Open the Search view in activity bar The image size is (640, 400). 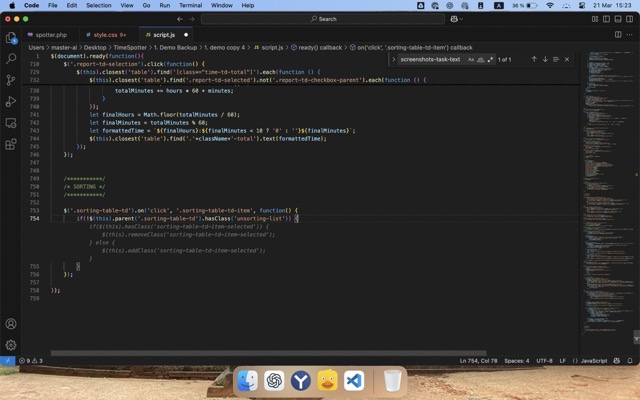point(11,59)
